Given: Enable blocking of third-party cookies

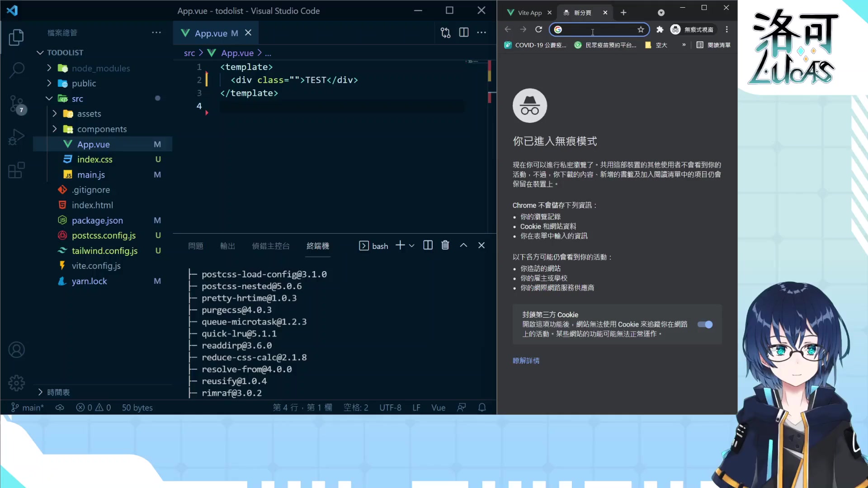Looking at the screenshot, I should (705, 324).
